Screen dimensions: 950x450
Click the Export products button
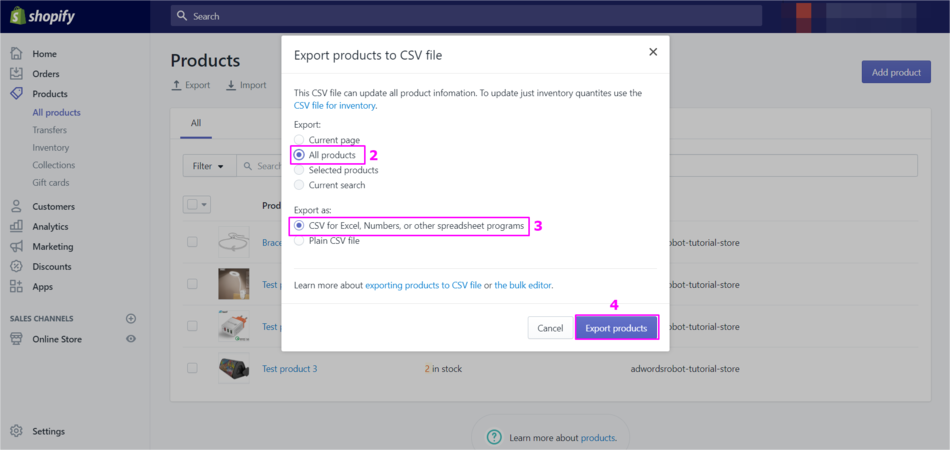pyautogui.click(x=616, y=328)
